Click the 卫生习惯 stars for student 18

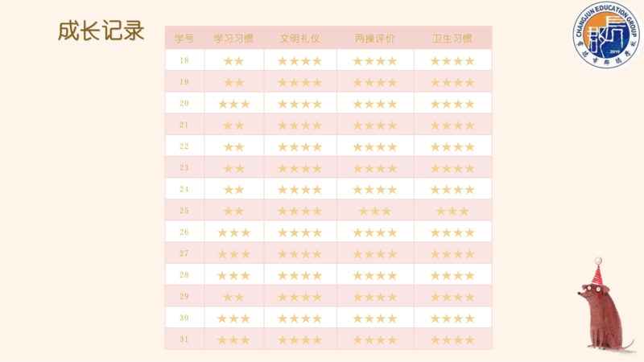452,61
